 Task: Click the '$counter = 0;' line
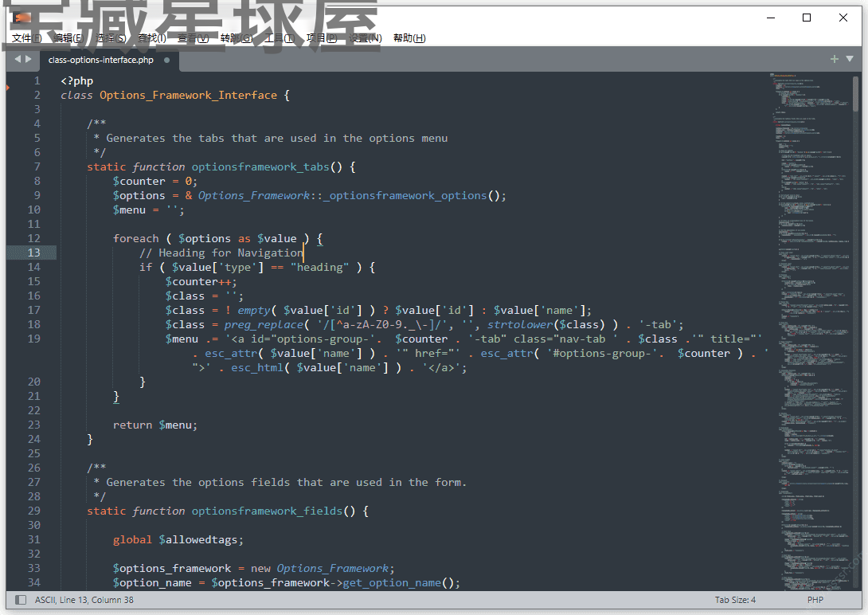click(x=155, y=181)
